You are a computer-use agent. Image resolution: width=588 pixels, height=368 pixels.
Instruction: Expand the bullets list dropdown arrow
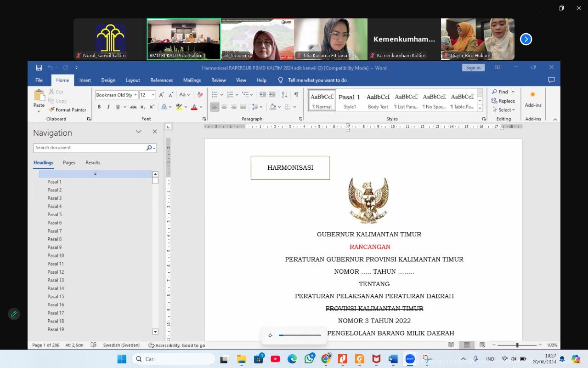pos(221,95)
